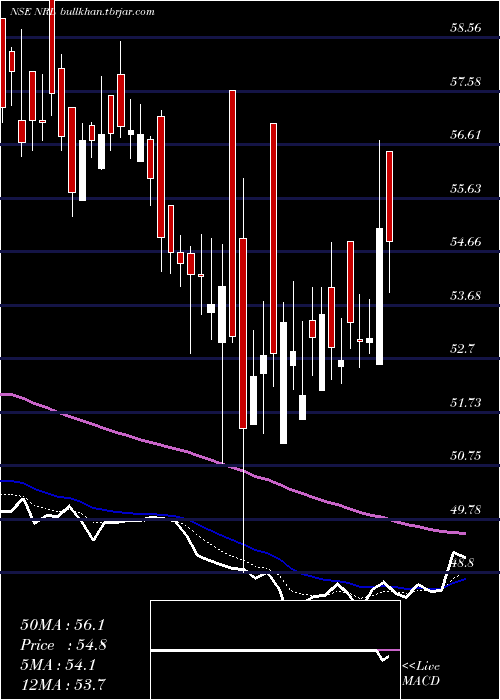Click the 53.68 price axis label
The height and width of the screenshot is (700, 500).
pos(465,295)
